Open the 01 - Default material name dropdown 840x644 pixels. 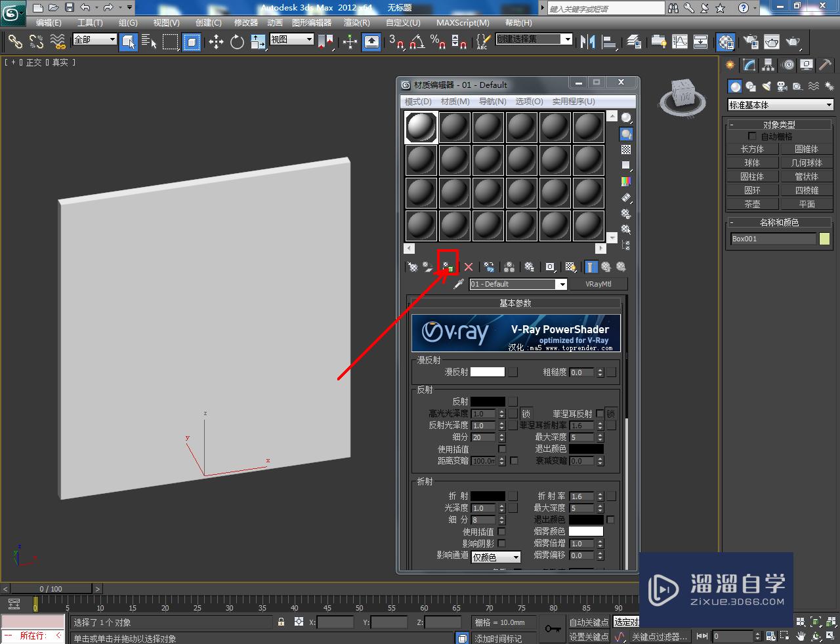518,284
